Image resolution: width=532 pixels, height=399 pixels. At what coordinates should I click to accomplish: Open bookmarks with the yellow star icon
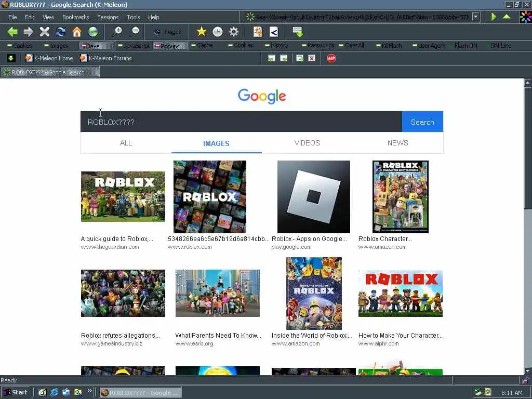pos(202,32)
